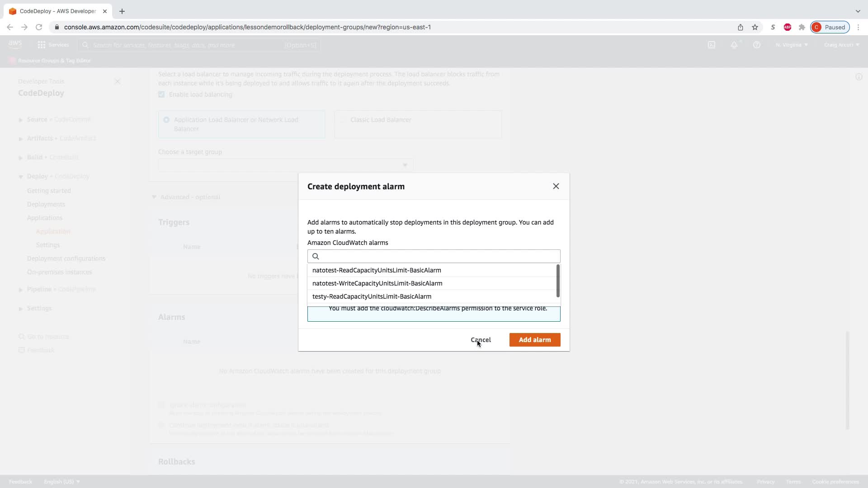Image resolution: width=868 pixels, height=488 pixels.
Task: Select Application or Network Load Balancer radio
Action: pos(166,120)
